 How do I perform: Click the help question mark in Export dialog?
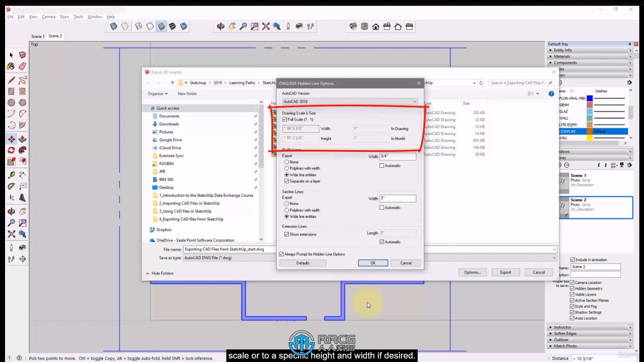pyautogui.click(x=551, y=94)
